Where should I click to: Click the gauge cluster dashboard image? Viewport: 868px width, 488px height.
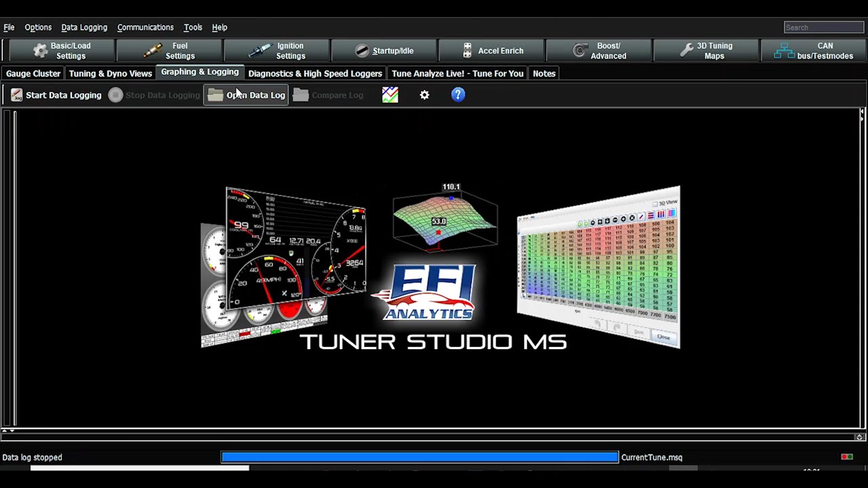click(283, 268)
